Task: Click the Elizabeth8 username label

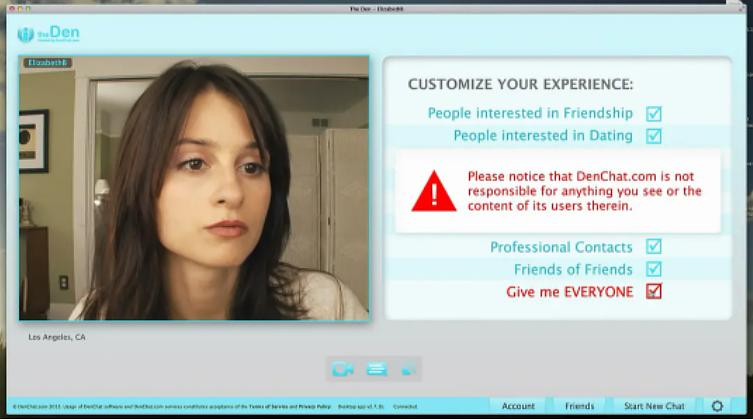Action: tap(47, 63)
